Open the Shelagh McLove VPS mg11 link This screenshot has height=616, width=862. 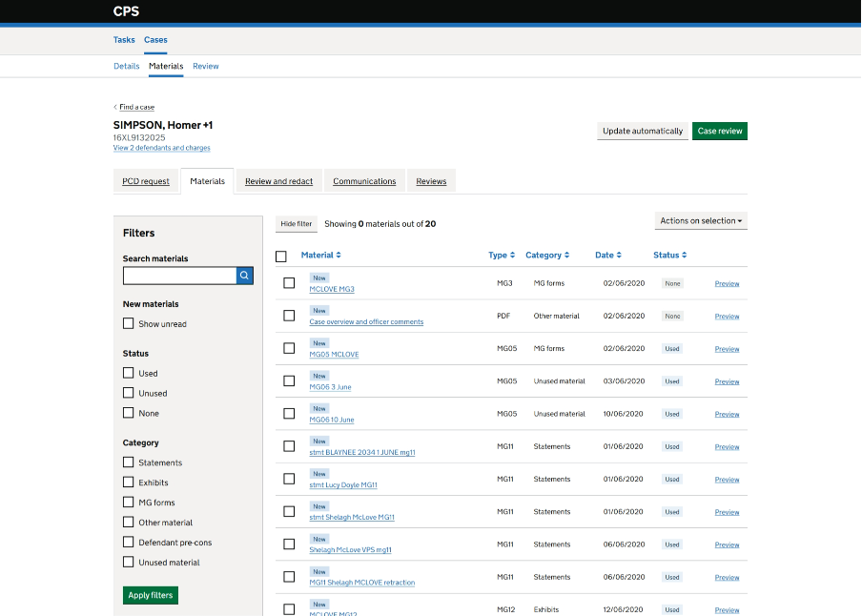pyautogui.click(x=350, y=550)
